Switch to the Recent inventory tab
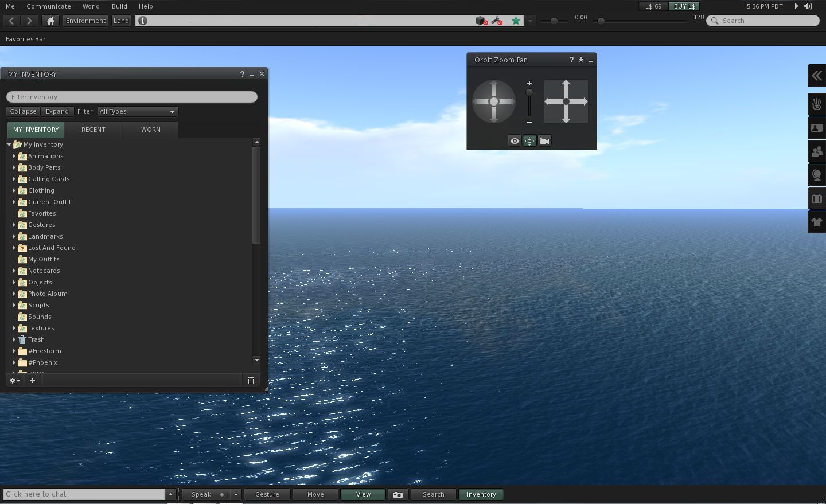 tap(93, 130)
